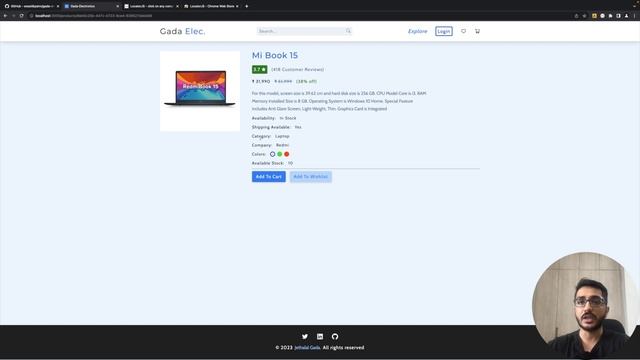Click the round white extension icon in the toolbar
Screen dimensions: 640x360
click(602, 16)
